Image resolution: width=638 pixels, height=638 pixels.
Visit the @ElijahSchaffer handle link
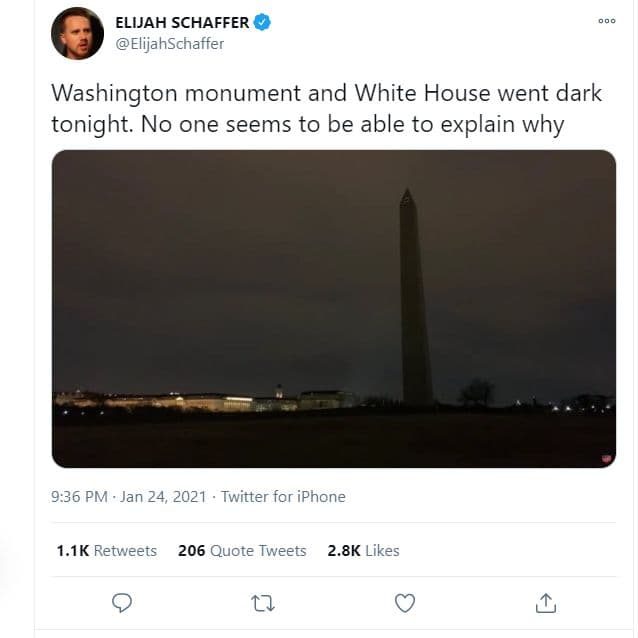pyautogui.click(x=170, y=43)
